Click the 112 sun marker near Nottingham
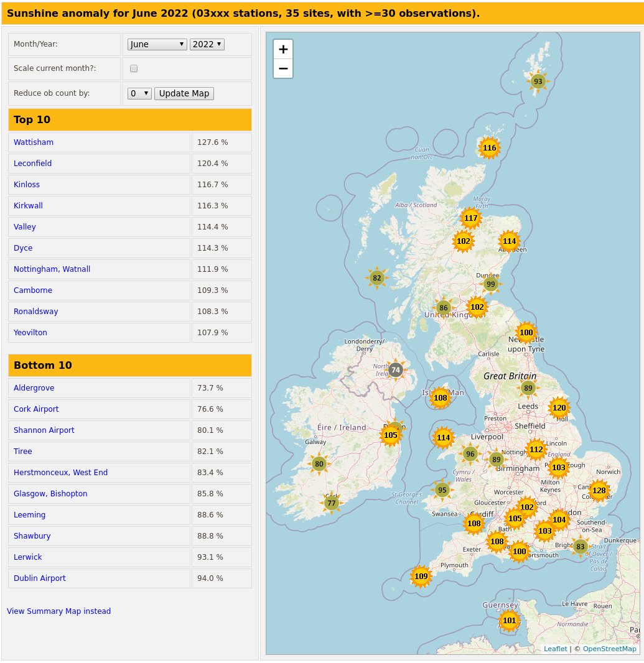 [536, 450]
